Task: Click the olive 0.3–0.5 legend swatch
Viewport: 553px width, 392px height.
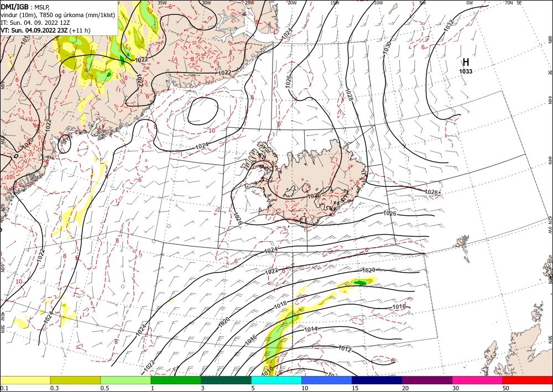Action: click(x=75, y=380)
